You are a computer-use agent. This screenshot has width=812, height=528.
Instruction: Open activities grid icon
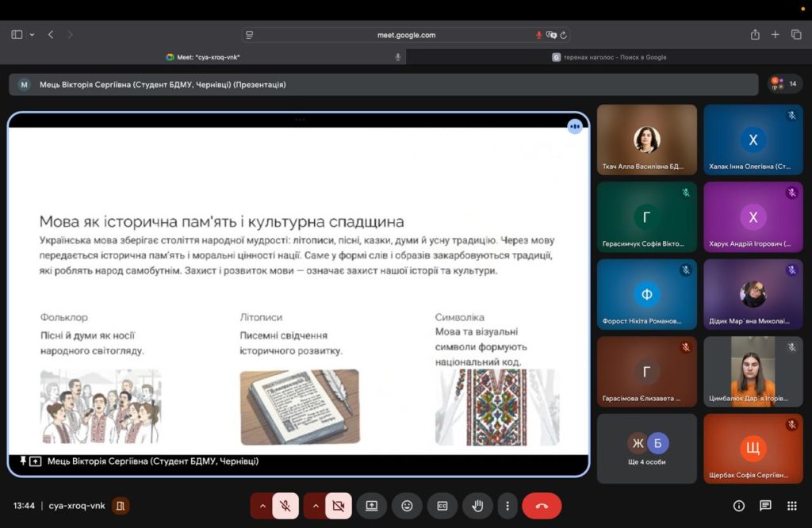791,506
